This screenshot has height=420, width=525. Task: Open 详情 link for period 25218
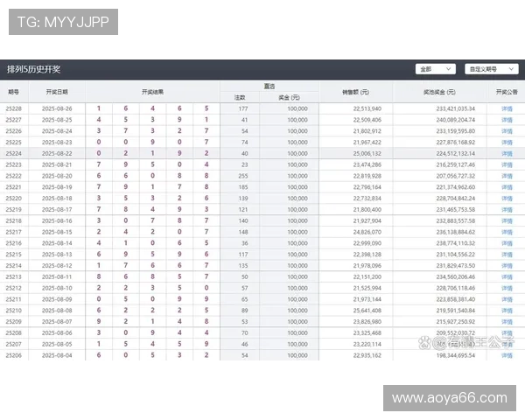[507, 220]
